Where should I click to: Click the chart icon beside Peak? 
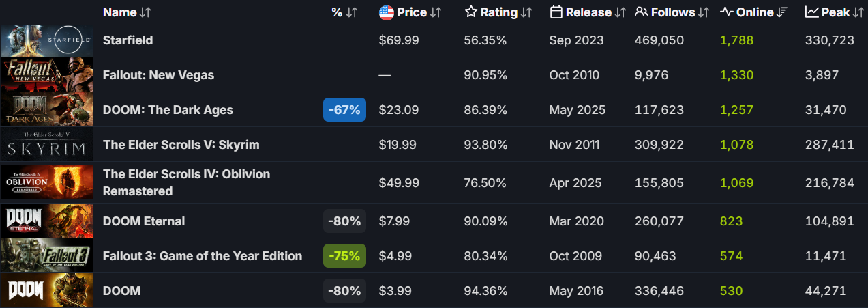point(811,12)
